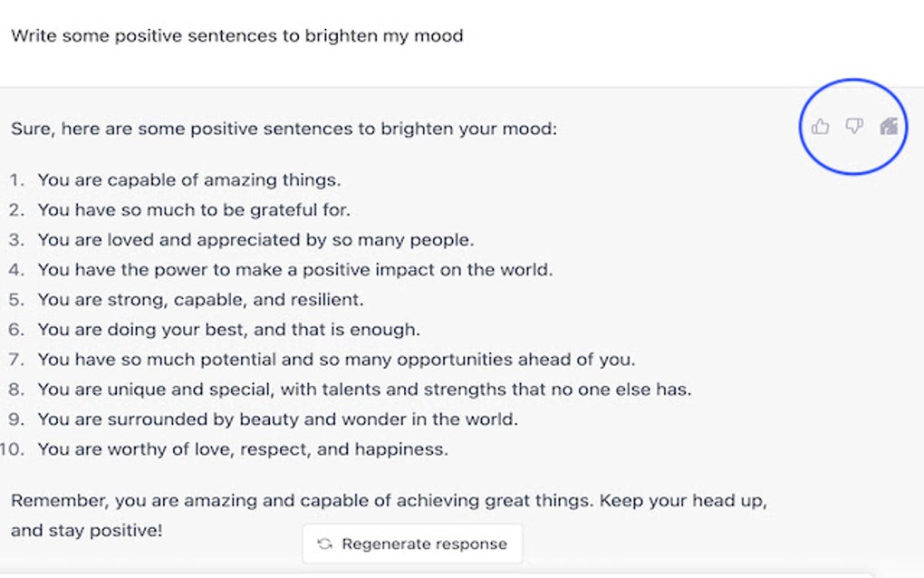
Task: Click the user prompt about brightening mood
Action: tap(237, 36)
